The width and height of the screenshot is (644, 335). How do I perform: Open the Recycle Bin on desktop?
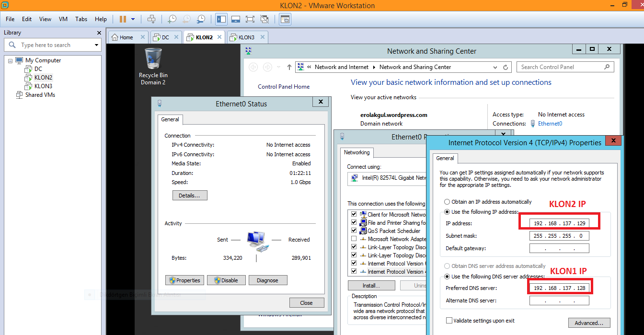pyautogui.click(x=153, y=59)
